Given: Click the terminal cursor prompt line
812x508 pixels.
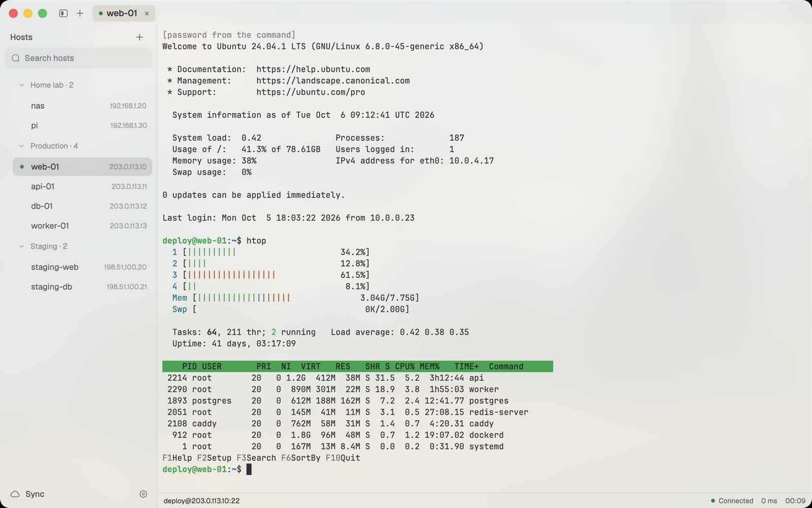Looking at the screenshot, I should coord(207,469).
